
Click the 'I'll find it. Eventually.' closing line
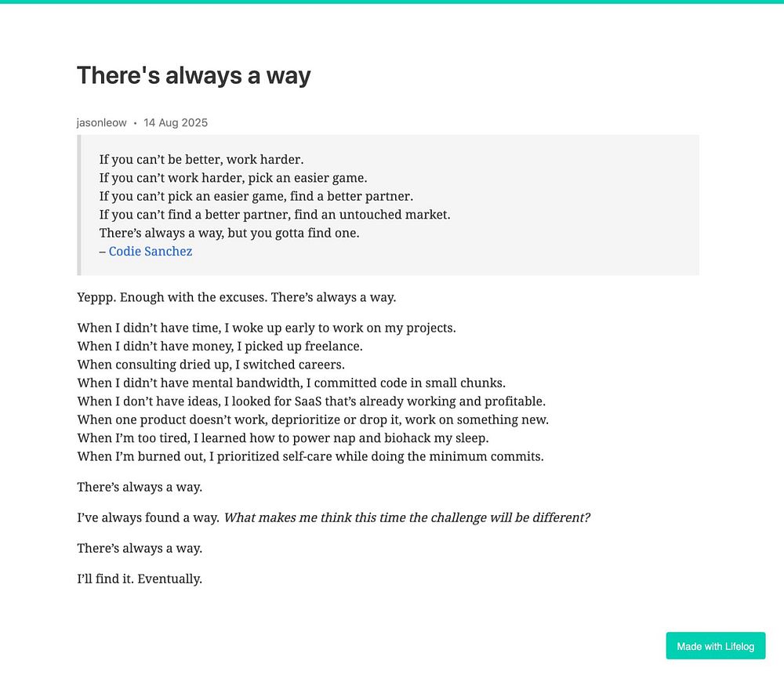click(x=140, y=579)
